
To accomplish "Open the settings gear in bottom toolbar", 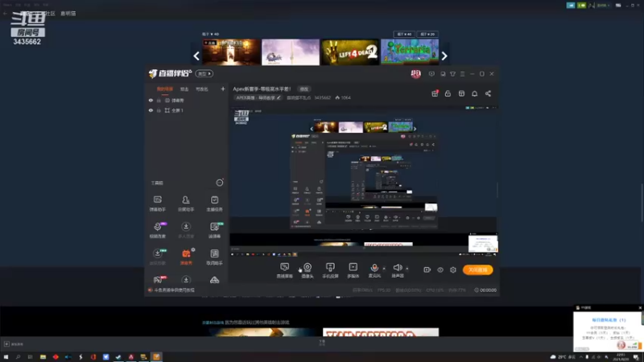I will click(453, 269).
